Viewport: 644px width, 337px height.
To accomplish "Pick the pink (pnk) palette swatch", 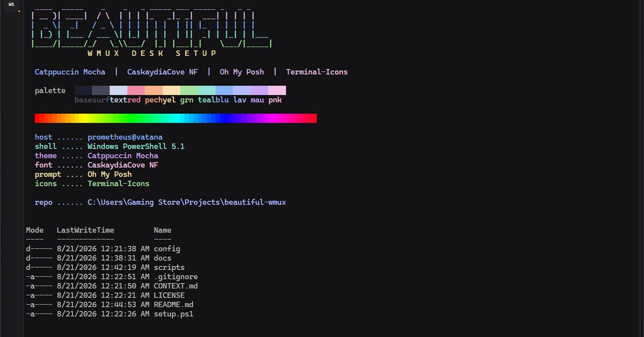I will tap(277, 90).
